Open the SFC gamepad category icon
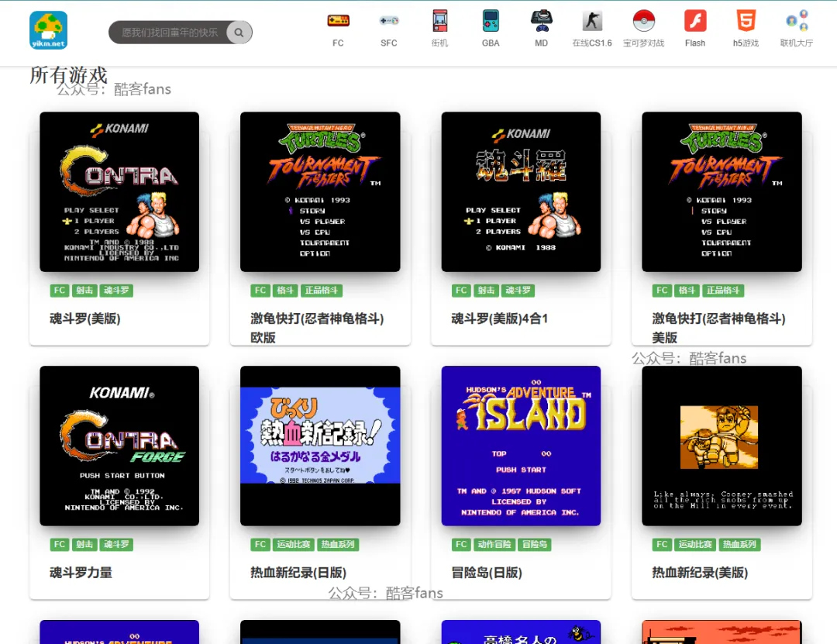This screenshot has height=644, width=837. point(388,21)
